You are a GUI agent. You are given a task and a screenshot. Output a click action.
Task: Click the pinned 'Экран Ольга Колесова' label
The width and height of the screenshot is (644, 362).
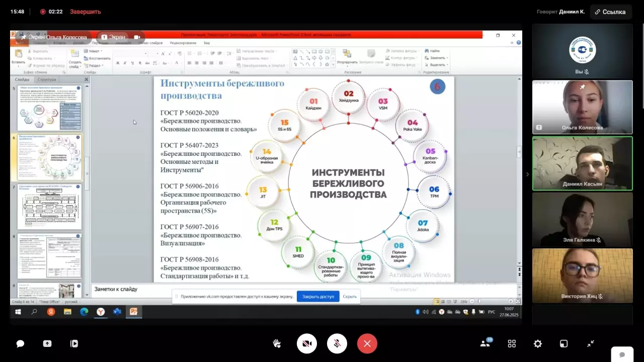tap(54, 37)
